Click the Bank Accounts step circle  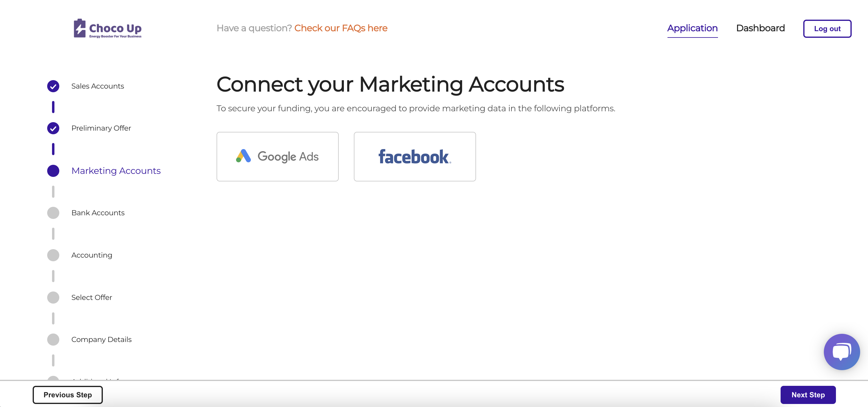(53, 213)
